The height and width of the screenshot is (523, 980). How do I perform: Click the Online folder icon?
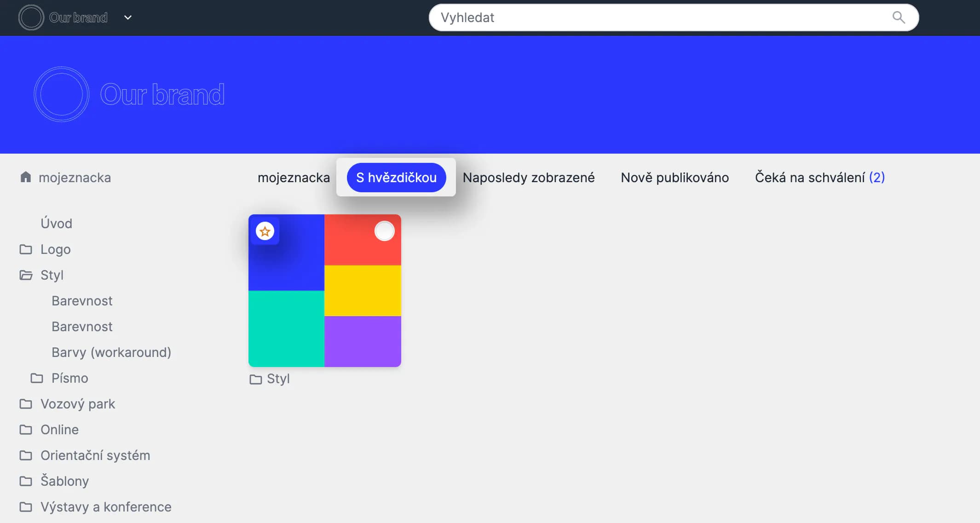[26, 430]
